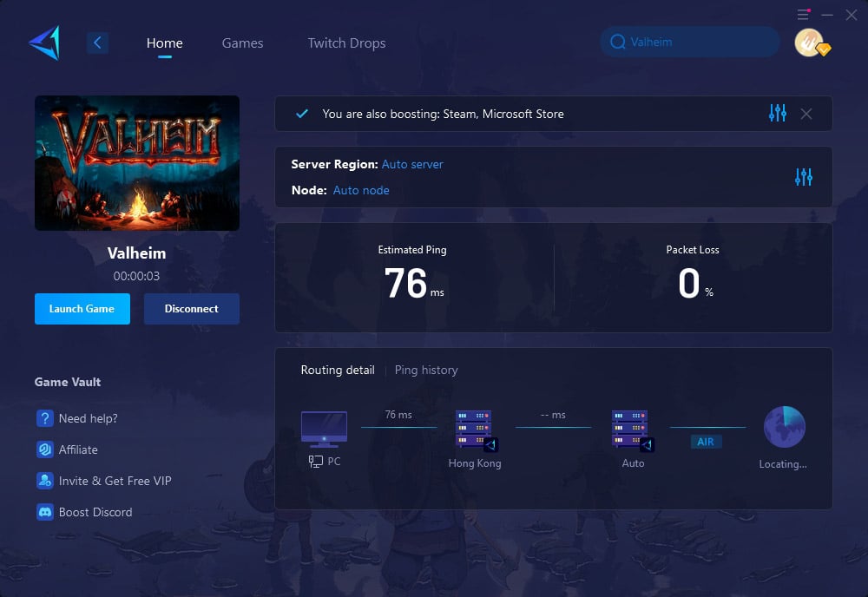Screen dimensions: 868x597
Task: Minimize the booster window
Action: (827, 15)
